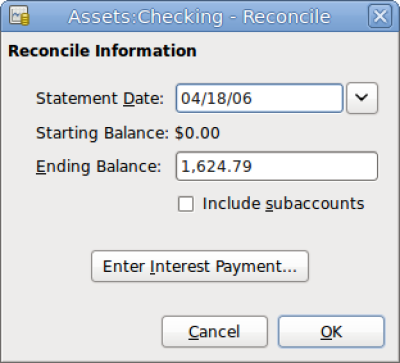Screen dimensions: 400x363
Task: Click the Statement Date label
Action: 100,99
